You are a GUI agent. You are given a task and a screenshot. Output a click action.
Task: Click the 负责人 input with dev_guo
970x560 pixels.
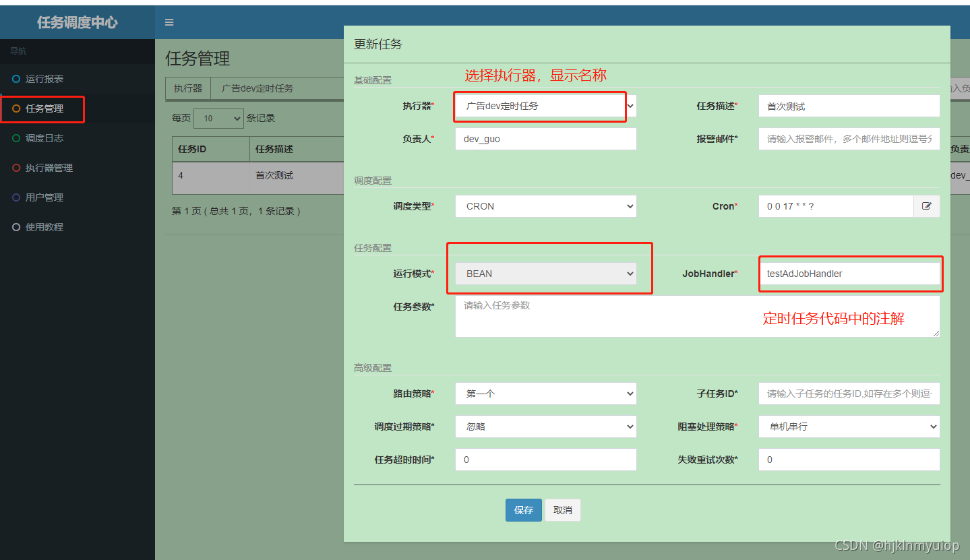pyautogui.click(x=546, y=139)
